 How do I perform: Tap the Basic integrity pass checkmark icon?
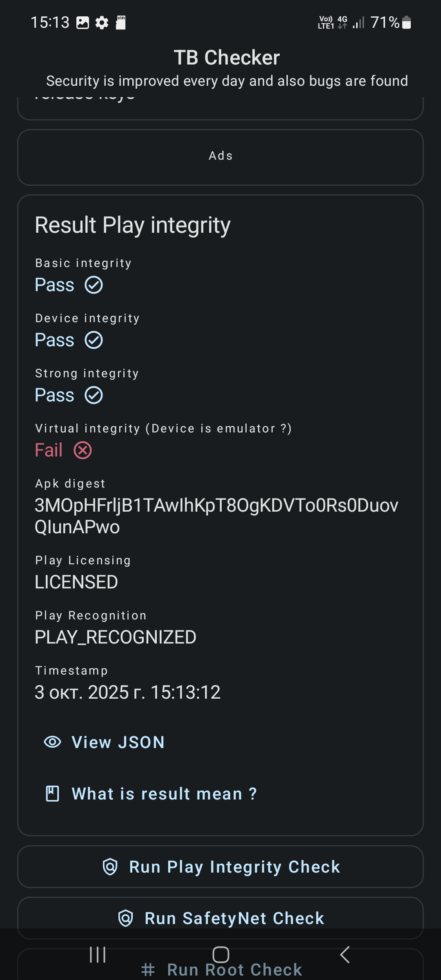coord(94,285)
